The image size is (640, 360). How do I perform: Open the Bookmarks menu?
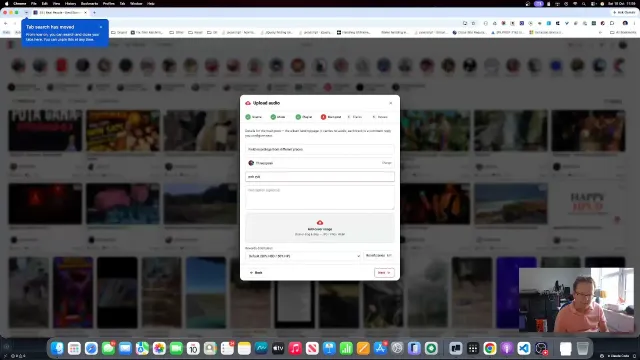coord(89,3)
